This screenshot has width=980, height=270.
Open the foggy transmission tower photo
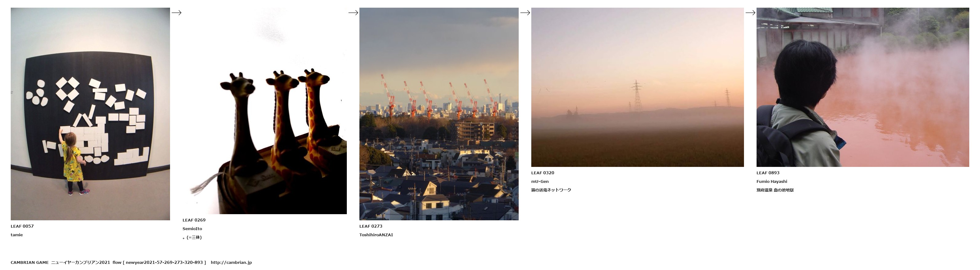[637, 87]
